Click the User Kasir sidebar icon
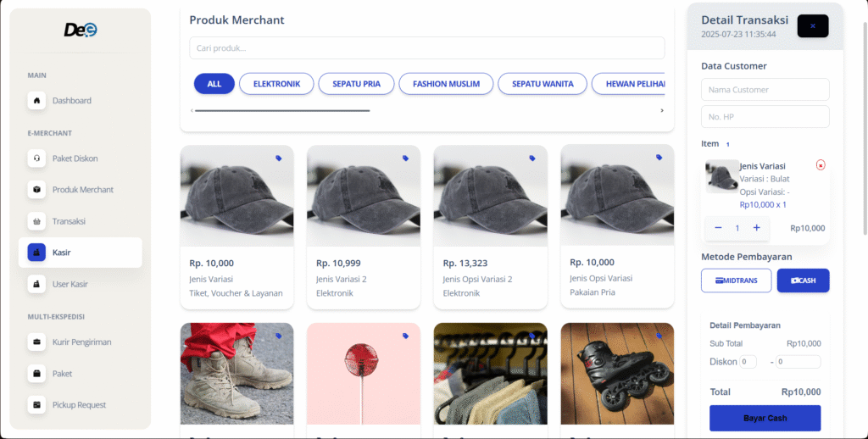 pyautogui.click(x=36, y=284)
